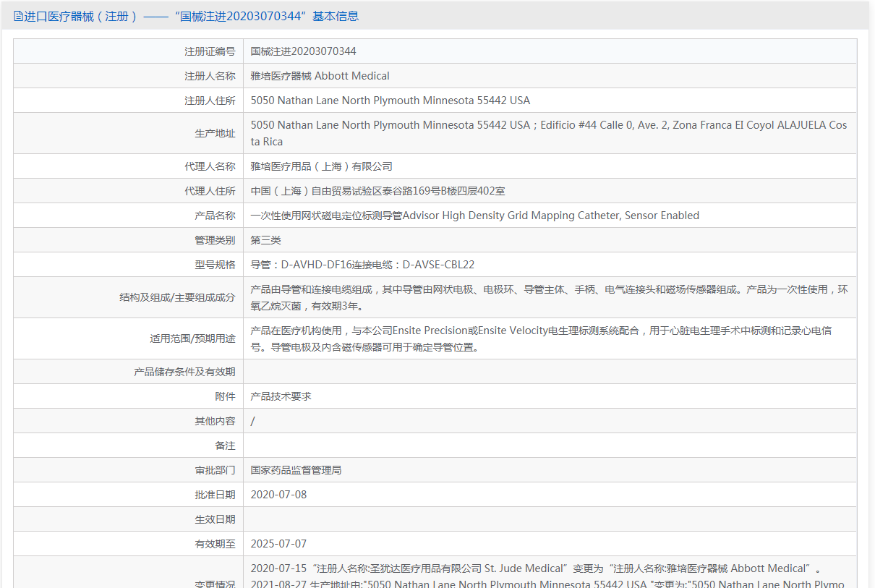Click the 代理人住所 address value

[377, 191]
